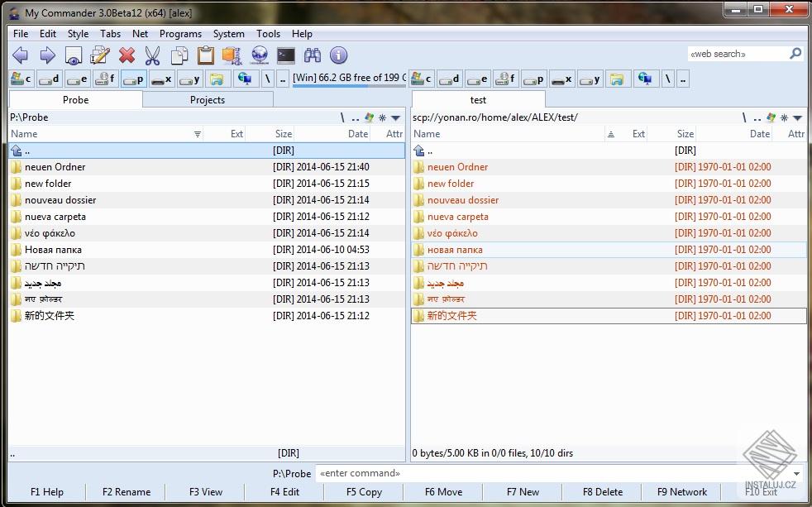Viewport: 812px width, 507px height.
Task: Switch left panel to drive x
Action: point(161,79)
